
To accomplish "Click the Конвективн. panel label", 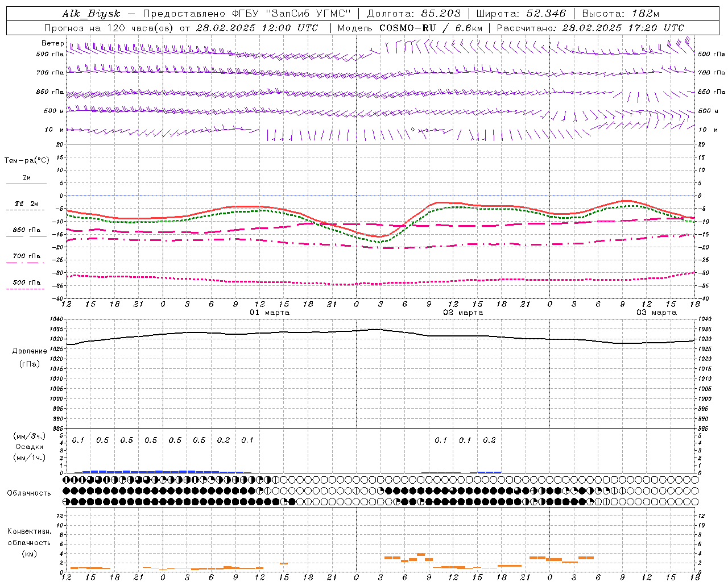I will click(30, 531).
